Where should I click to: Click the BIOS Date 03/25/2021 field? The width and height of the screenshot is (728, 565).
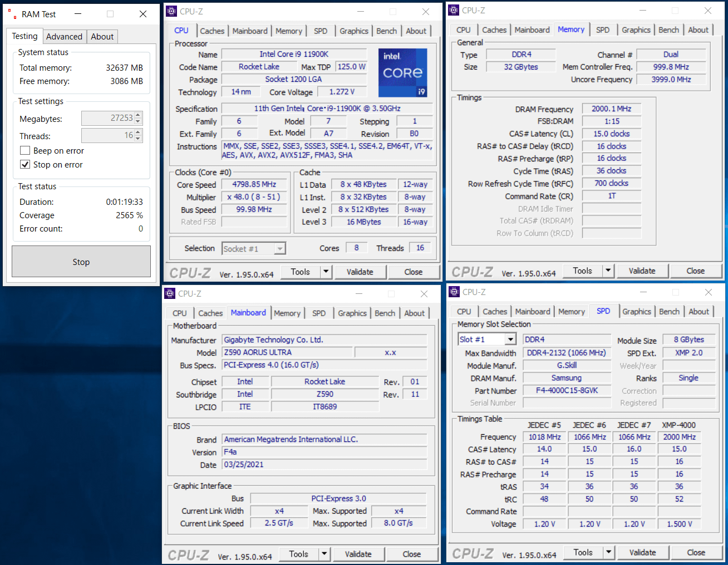coord(324,464)
